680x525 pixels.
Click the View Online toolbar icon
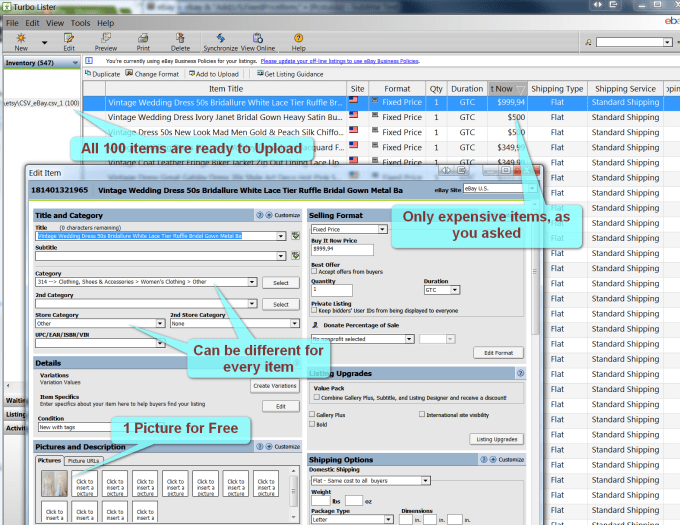coord(258,40)
